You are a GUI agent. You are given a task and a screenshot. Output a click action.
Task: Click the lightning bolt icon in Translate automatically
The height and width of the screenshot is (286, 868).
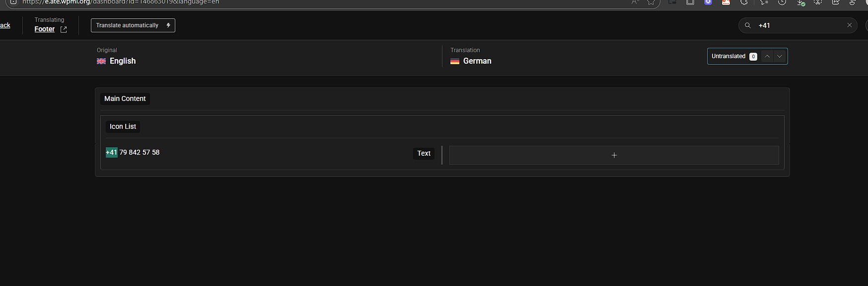pyautogui.click(x=168, y=25)
